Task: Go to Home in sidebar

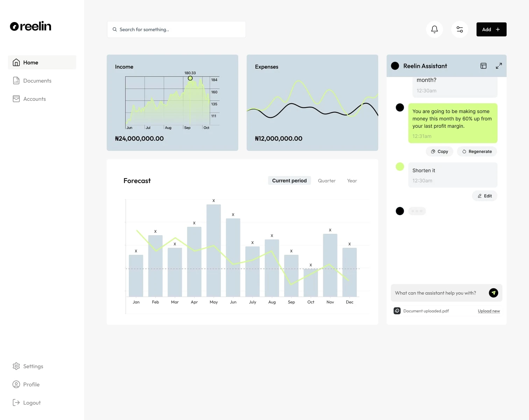Action: 42,62
